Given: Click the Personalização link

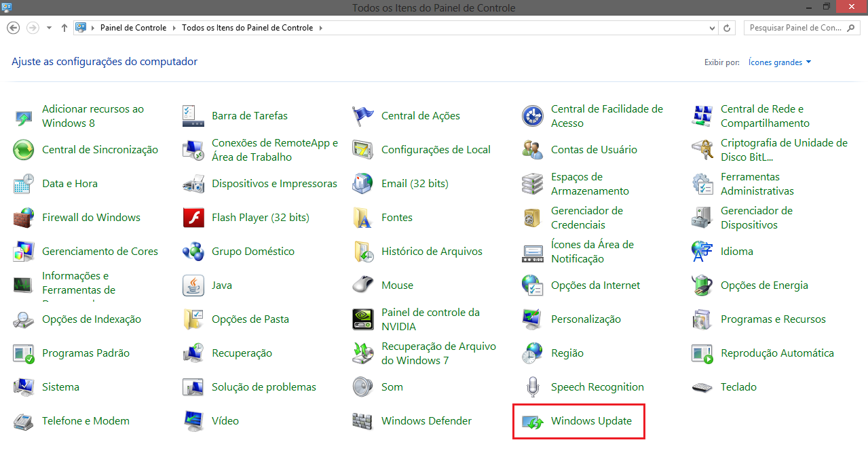Looking at the screenshot, I should point(586,319).
